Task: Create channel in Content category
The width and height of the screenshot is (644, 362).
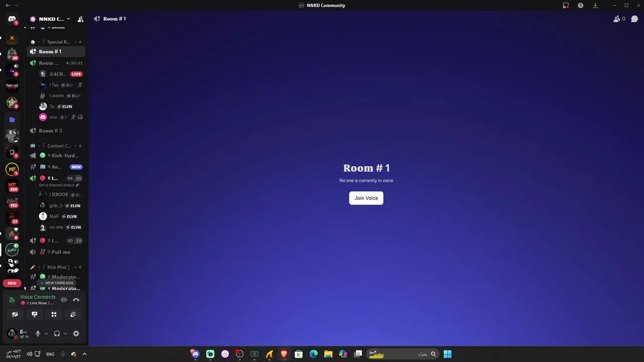Action: pyautogui.click(x=80, y=146)
